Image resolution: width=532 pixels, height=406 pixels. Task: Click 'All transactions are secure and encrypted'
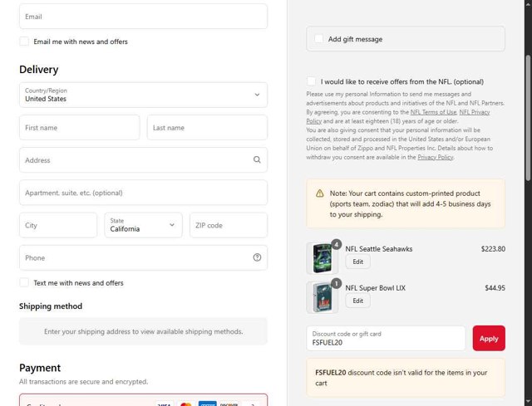(x=83, y=382)
